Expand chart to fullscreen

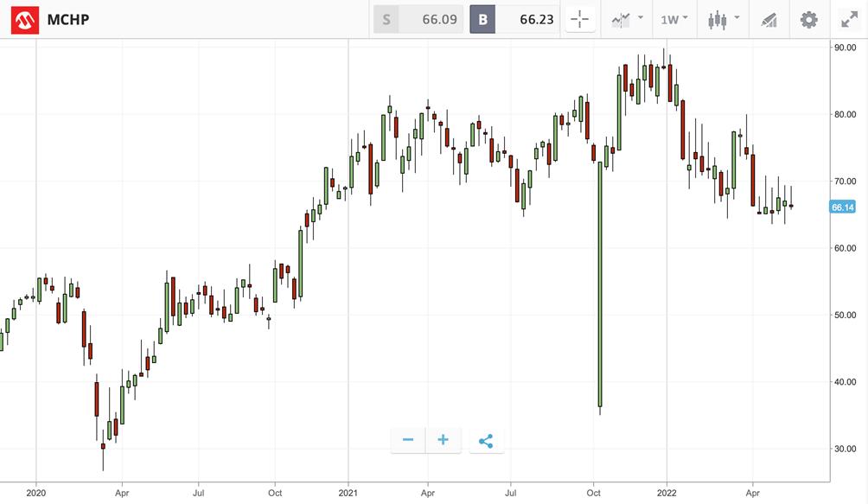[x=849, y=19]
